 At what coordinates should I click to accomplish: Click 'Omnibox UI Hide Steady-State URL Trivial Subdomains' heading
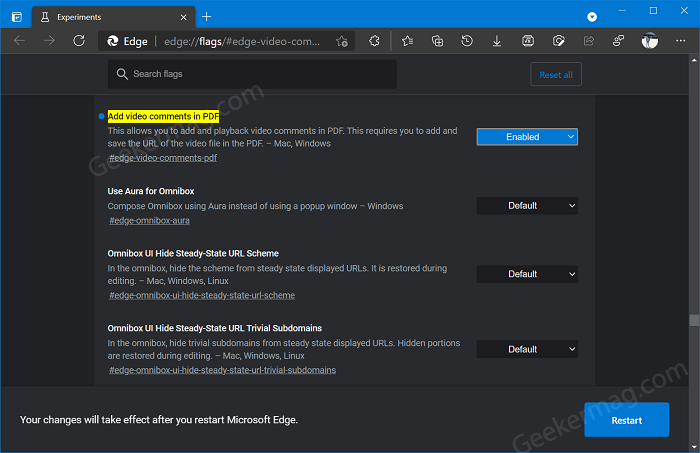click(x=214, y=328)
